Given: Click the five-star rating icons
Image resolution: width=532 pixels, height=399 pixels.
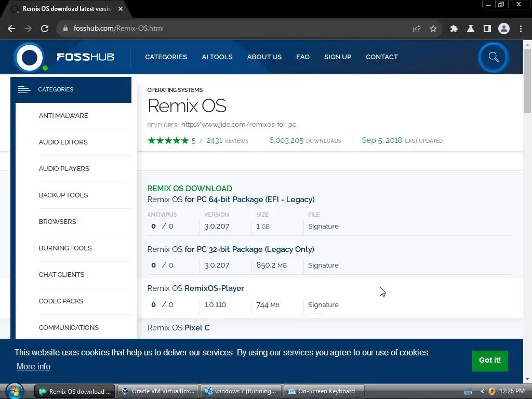Looking at the screenshot, I should (168, 140).
